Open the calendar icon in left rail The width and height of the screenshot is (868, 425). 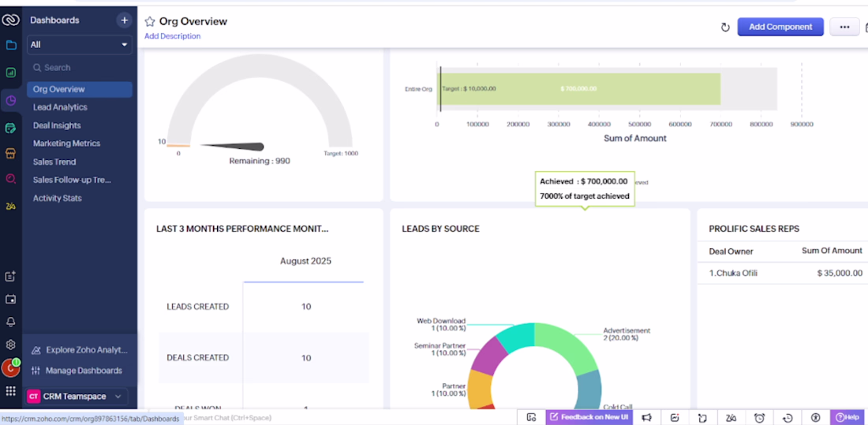pyautogui.click(x=10, y=300)
